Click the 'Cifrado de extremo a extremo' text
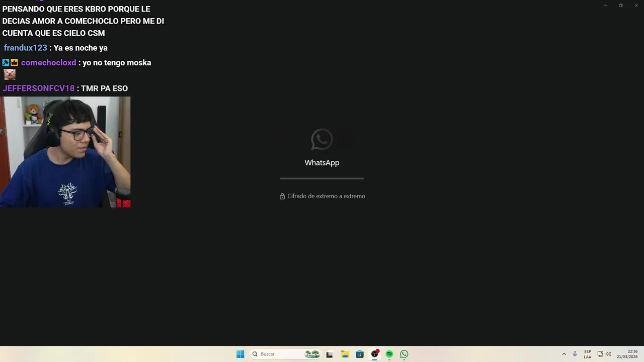This screenshot has width=644, height=362. [326, 196]
